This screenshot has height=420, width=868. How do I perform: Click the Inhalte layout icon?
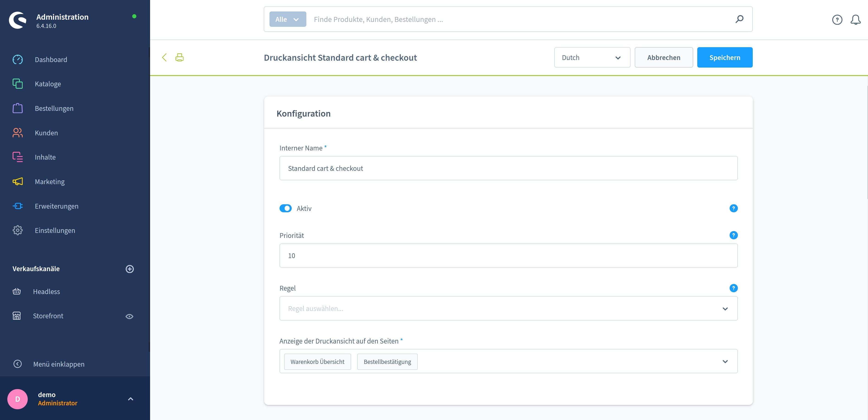(x=17, y=157)
